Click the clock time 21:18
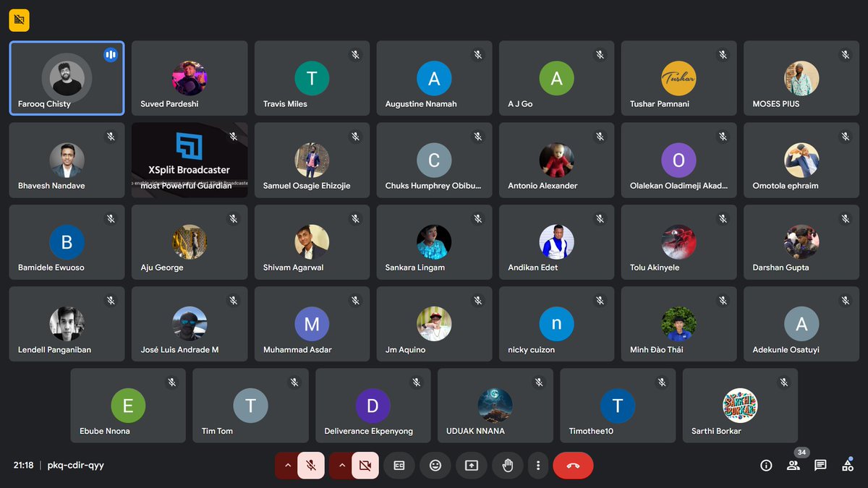The width and height of the screenshot is (868, 488). pos(23,465)
